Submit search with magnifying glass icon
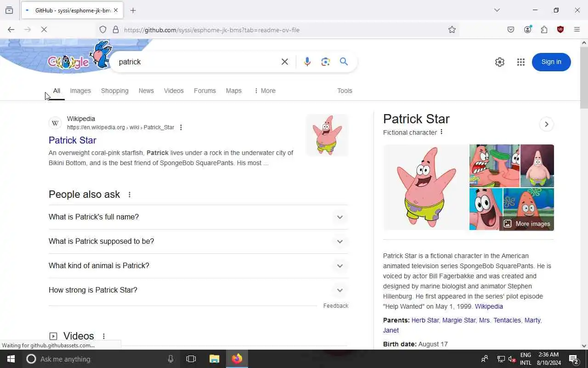Image resolution: width=588 pixels, height=368 pixels. click(344, 62)
